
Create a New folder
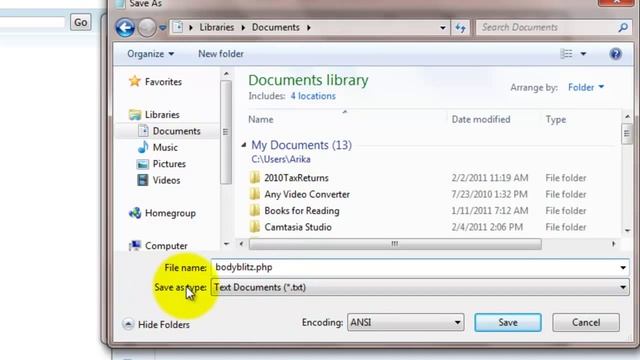tap(221, 54)
